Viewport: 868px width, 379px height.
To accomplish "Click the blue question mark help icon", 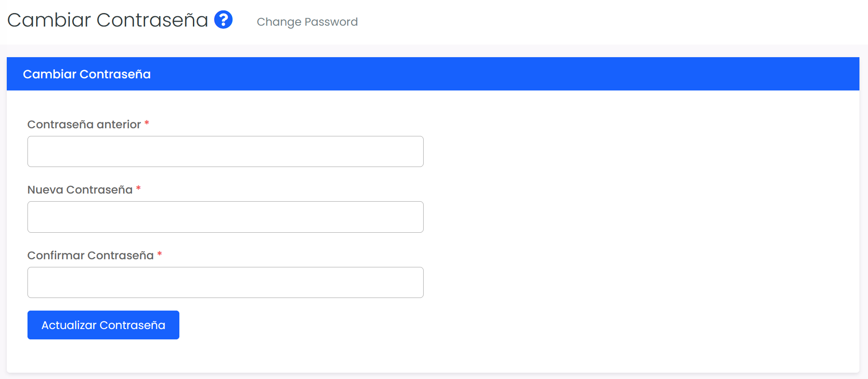I will (x=223, y=20).
